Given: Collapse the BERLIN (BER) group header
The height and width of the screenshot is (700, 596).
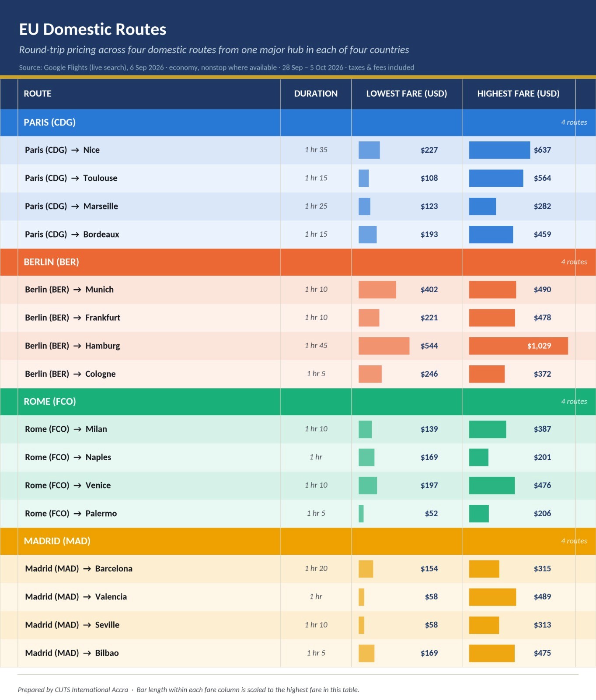Looking at the screenshot, I should pyautogui.click(x=298, y=262).
